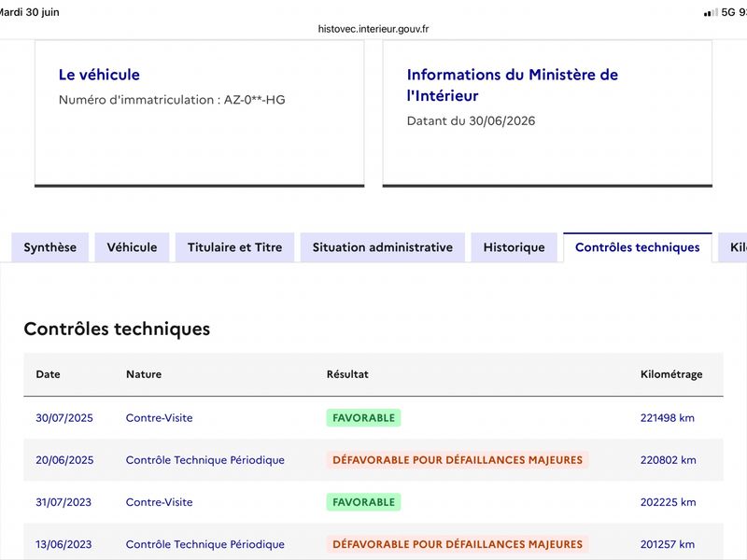Click the 'Contrôles techniques' section heading
Image resolution: width=747 pixels, height=560 pixels.
tap(117, 329)
